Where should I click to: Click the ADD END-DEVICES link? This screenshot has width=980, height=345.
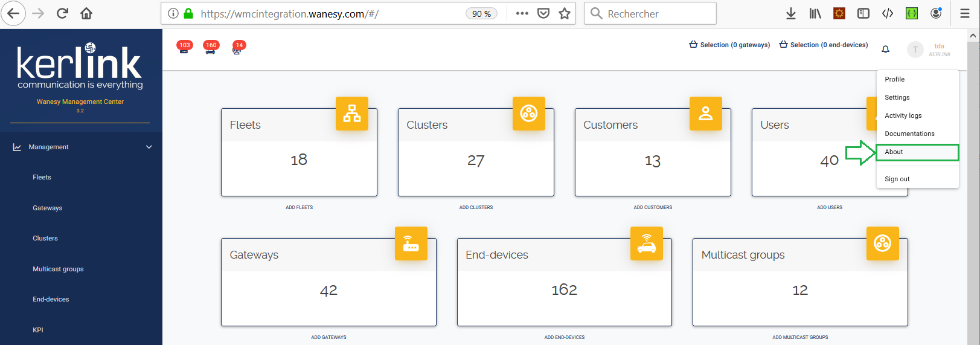click(564, 337)
